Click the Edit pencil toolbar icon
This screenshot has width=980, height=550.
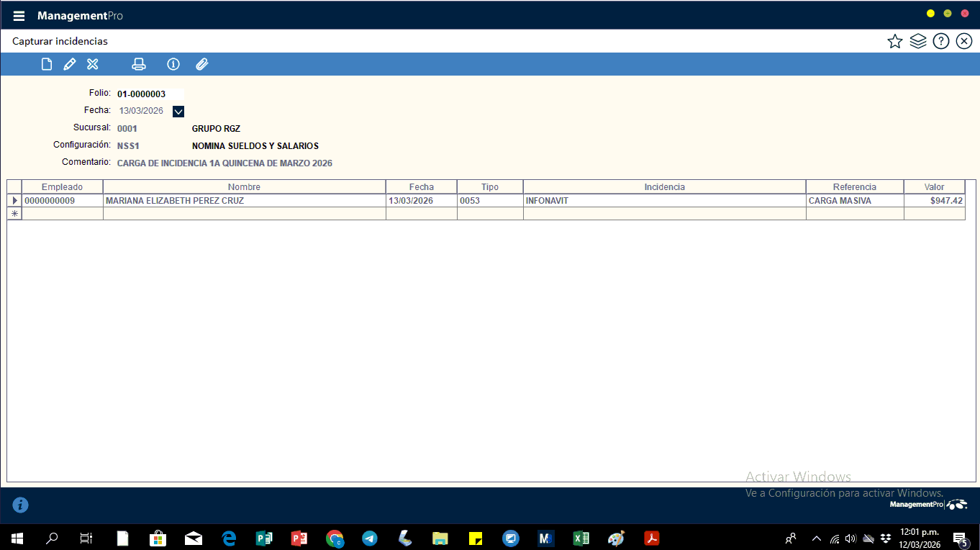[70, 65]
